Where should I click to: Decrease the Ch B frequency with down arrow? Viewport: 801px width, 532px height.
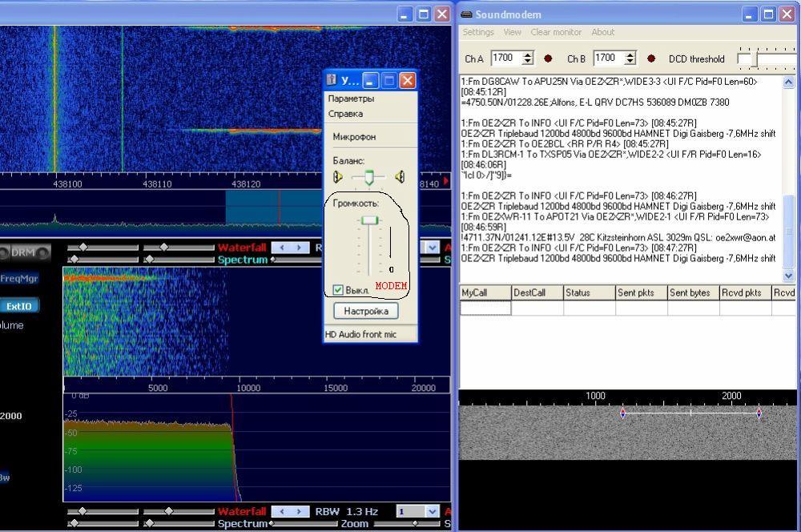point(630,62)
